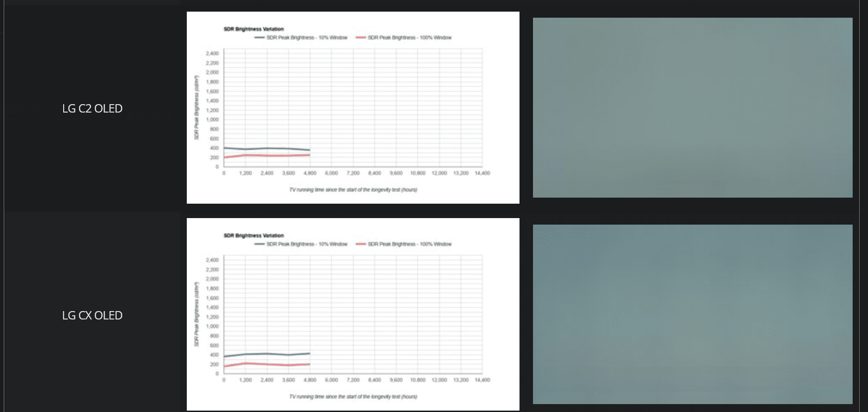Select the 'LG CX OLED' row label

coord(92,315)
